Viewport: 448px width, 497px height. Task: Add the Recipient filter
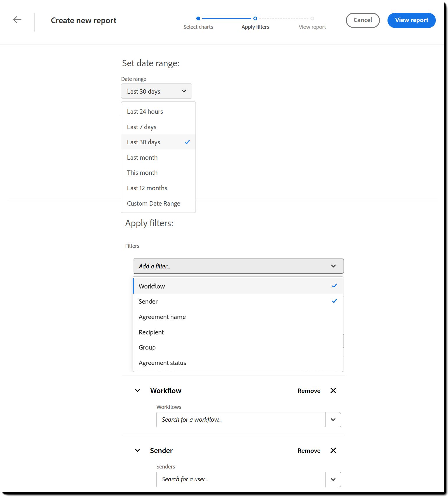(238, 332)
